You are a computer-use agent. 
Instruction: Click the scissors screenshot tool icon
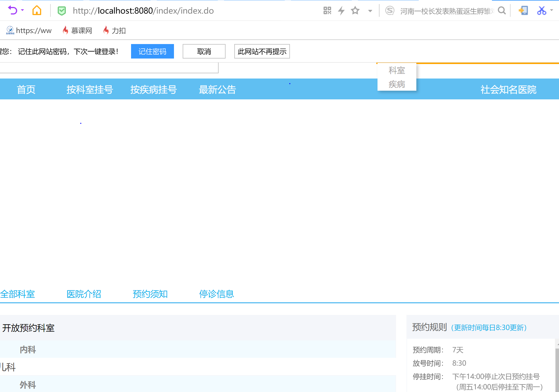pyautogui.click(x=542, y=11)
